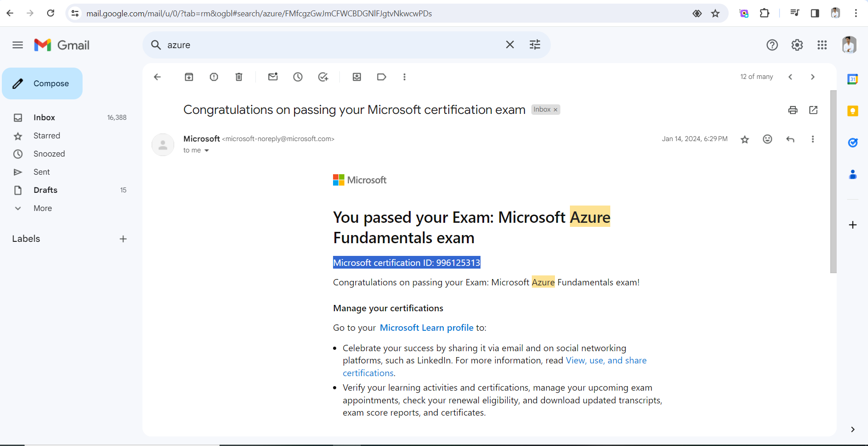Snooze this email

tap(297, 77)
